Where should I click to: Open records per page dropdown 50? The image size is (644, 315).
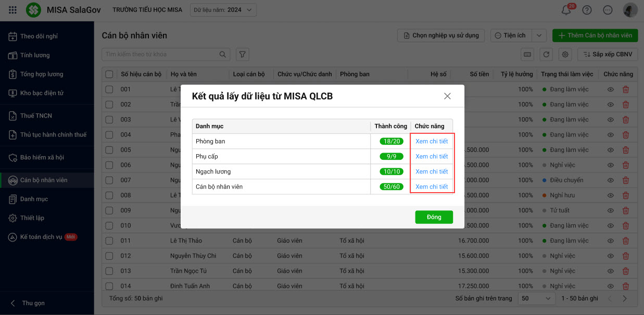[537, 299]
